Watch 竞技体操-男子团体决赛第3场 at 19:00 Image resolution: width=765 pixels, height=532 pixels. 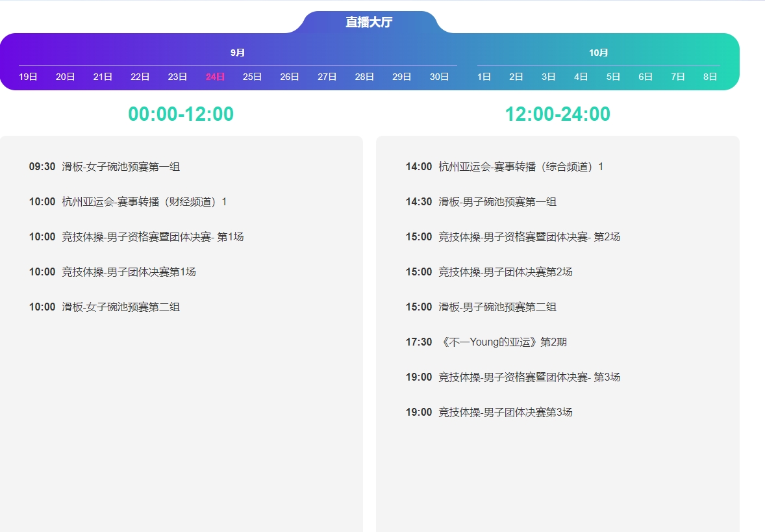click(x=505, y=412)
